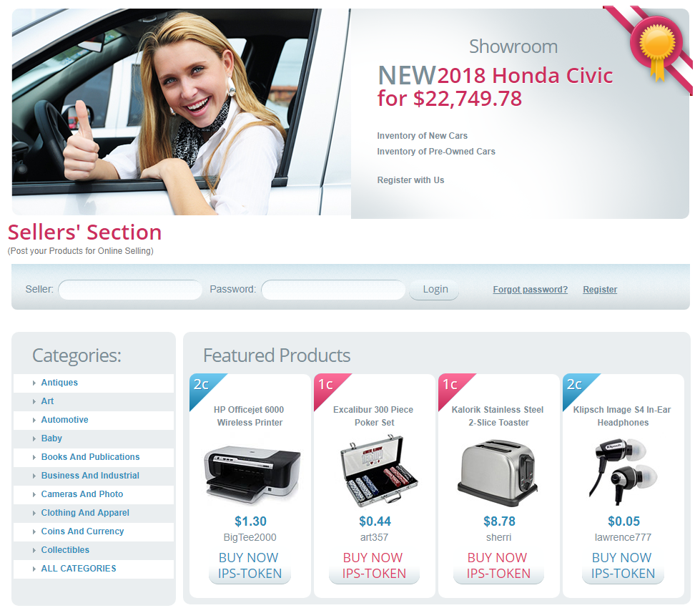700x613 pixels.
Task: Click the Forgot password? link
Action: point(531,290)
